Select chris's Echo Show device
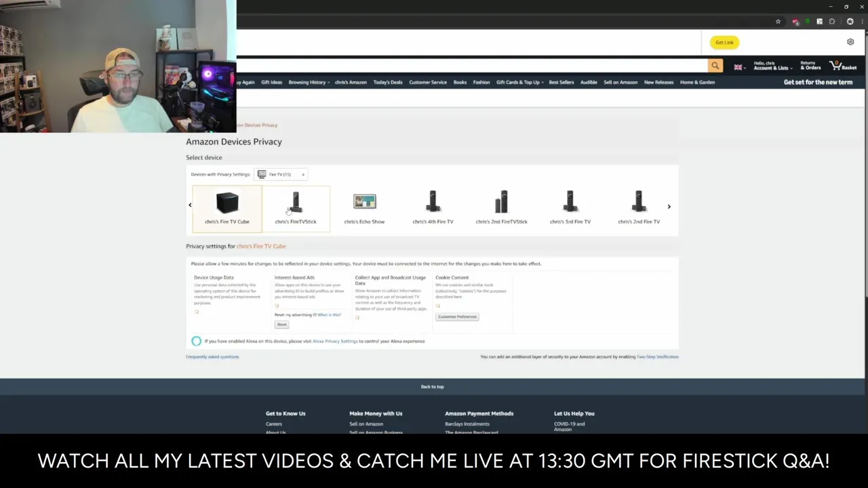The height and width of the screenshot is (488, 868). pyautogui.click(x=364, y=209)
